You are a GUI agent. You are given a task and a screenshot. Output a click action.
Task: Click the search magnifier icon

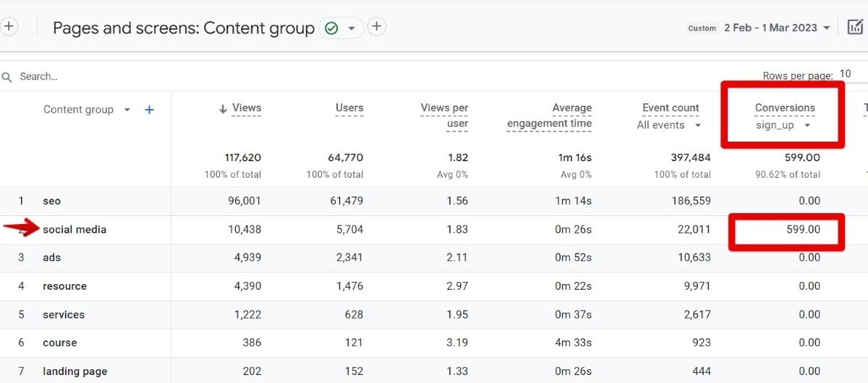pos(7,77)
